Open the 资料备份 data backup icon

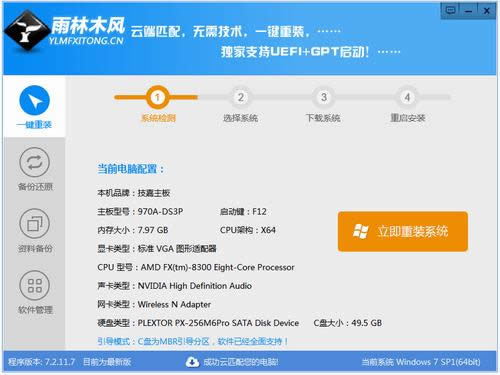tap(34, 224)
